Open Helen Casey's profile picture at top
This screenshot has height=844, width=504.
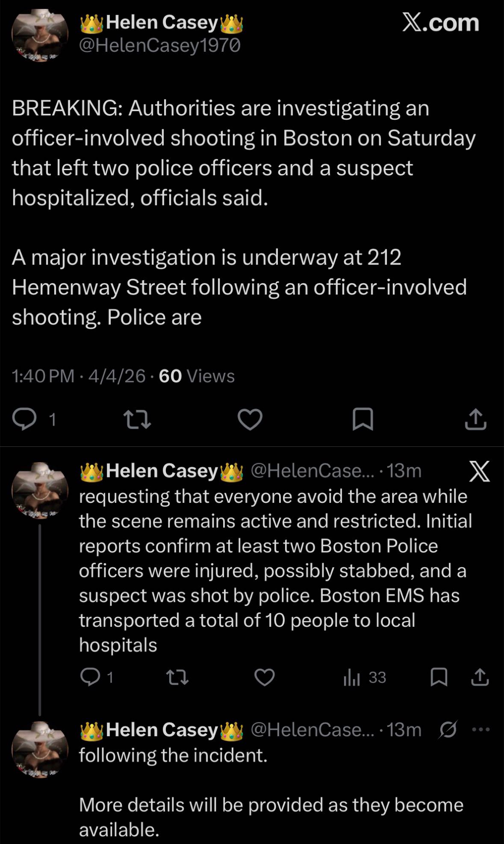(40, 36)
